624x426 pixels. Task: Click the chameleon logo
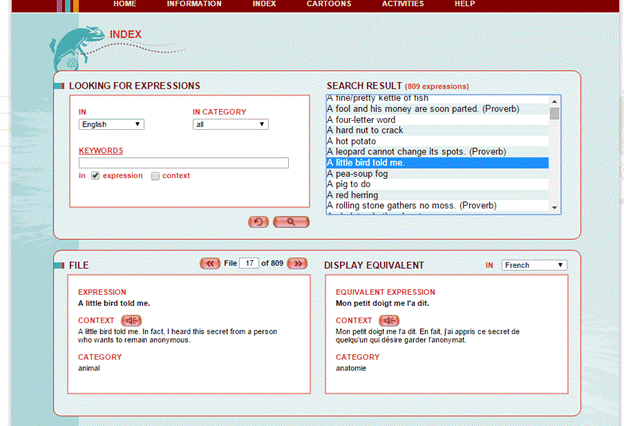pyautogui.click(x=76, y=48)
